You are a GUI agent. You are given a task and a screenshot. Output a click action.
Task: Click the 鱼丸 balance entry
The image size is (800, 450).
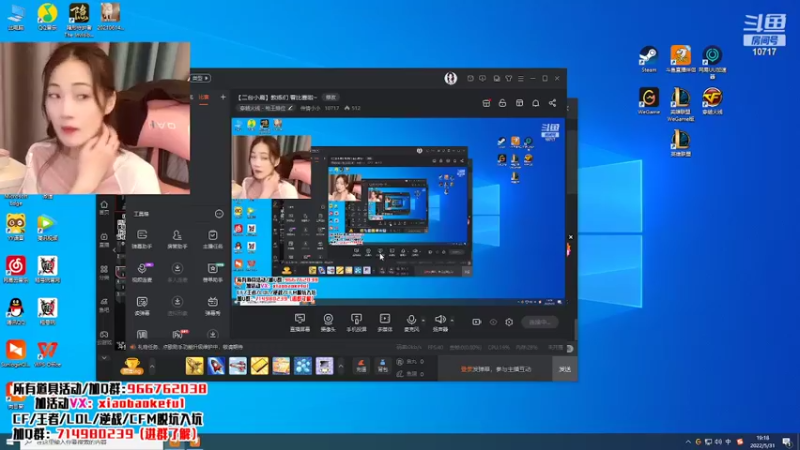click(x=410, y=362)
